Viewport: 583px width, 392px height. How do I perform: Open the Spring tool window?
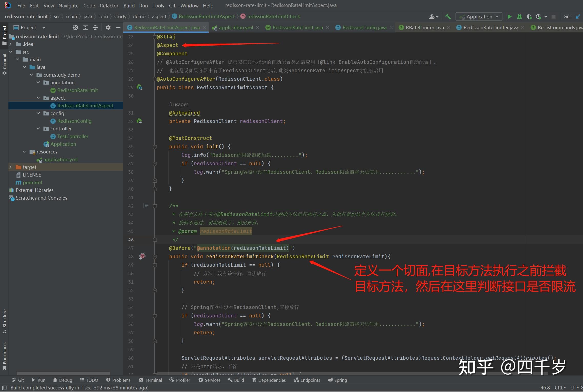[337, 380]
